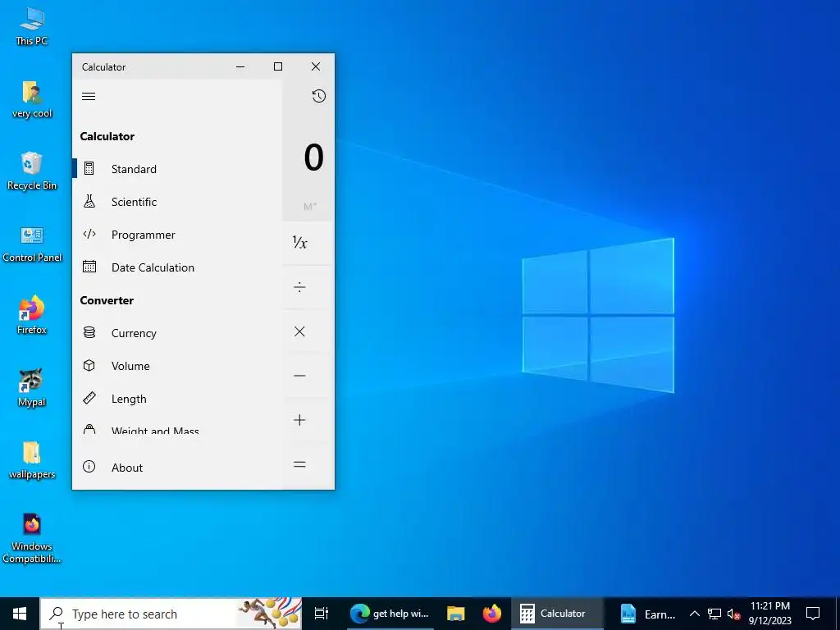Select Firefox desktop shortcut
The height and width of the screenshot is (630, 840).
32,315
